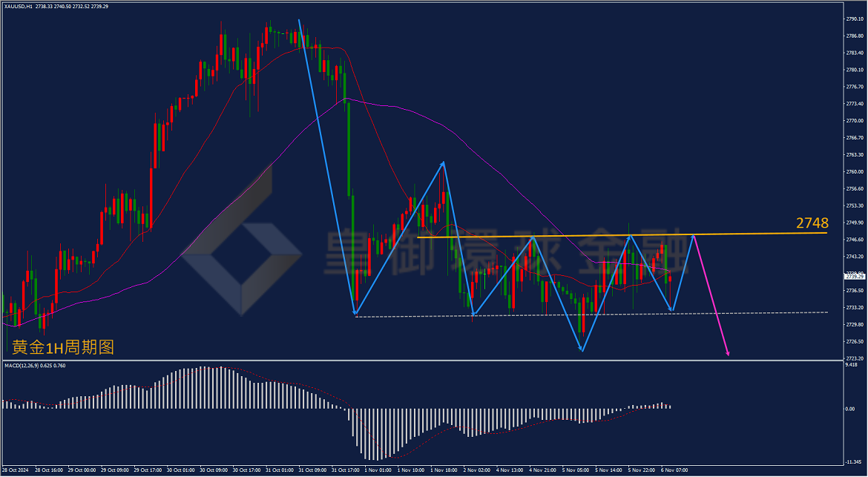The width and height of the screenshot is (868, 477).
Task: Click the blue arrow tip at 1 Nov peak
Action: coord(444,163)
